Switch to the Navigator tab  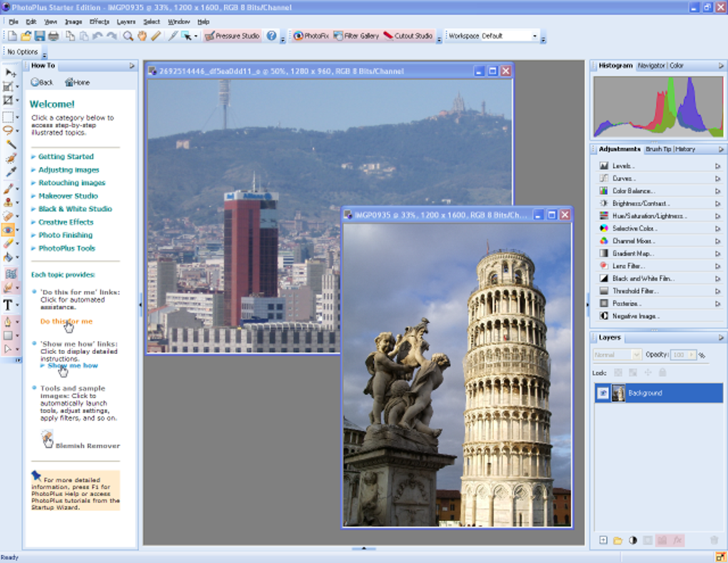(x=651, y=66)
